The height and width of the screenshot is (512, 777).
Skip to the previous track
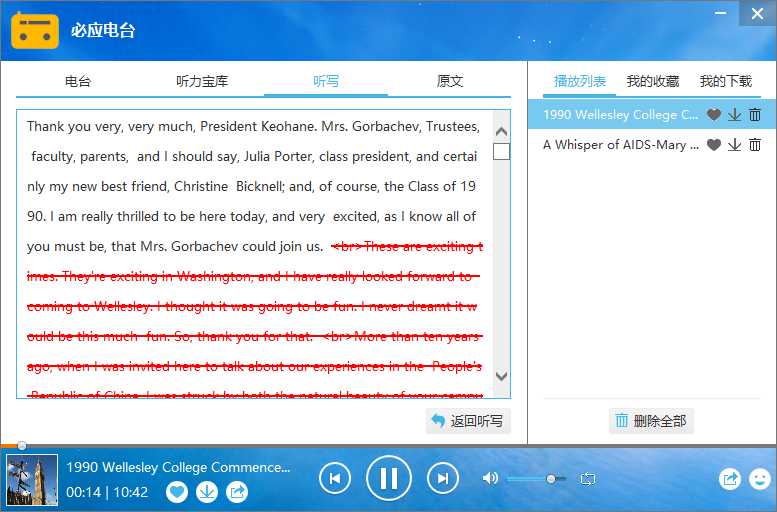point(335,479)
